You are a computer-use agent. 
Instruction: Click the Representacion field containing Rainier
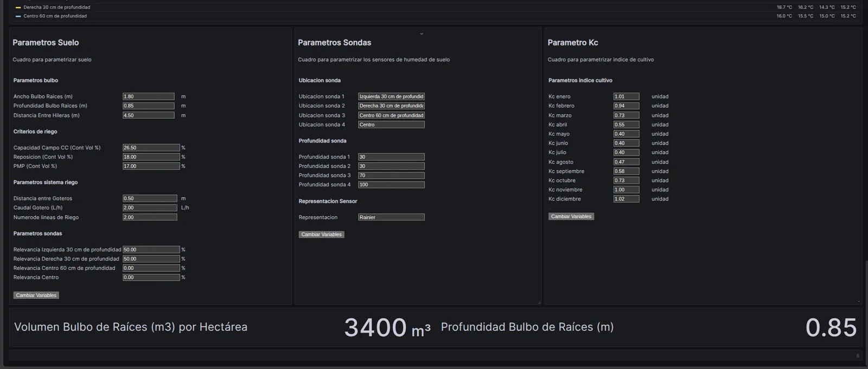coord(391,217)
